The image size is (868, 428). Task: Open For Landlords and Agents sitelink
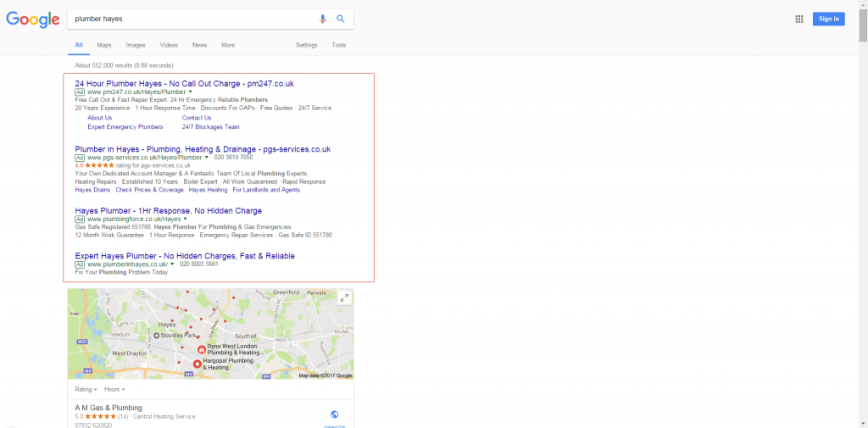pos(266,190)
